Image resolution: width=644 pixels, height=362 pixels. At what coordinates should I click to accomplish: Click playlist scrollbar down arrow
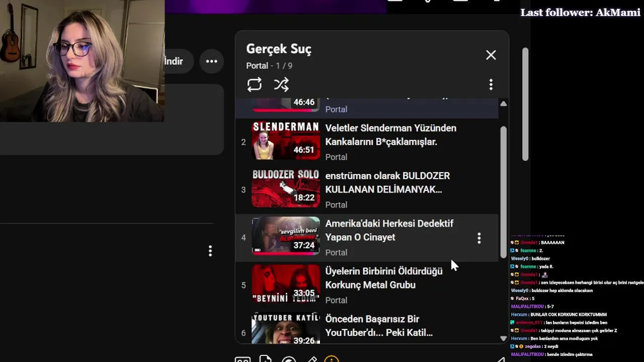[503, 338]
